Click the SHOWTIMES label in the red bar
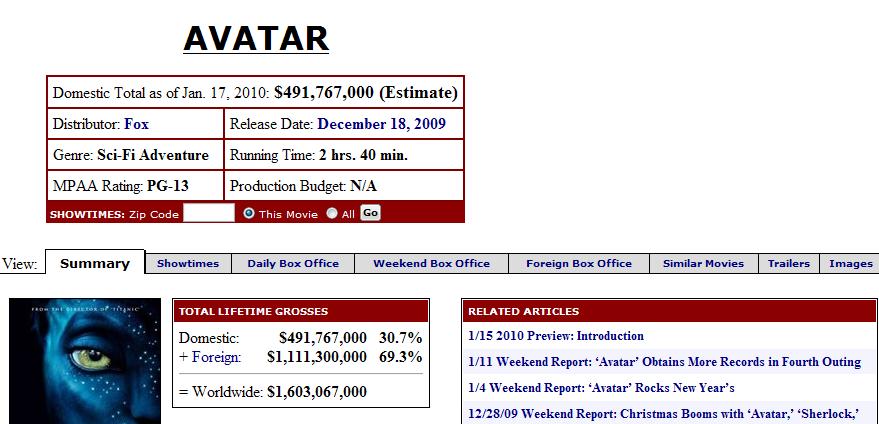879x424 pixels. click(x=87, y=214)
